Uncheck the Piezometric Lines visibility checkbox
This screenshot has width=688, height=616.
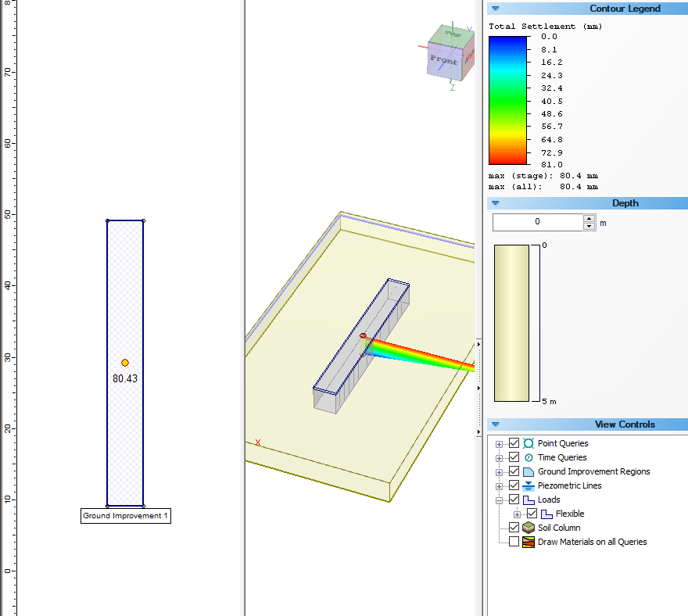point(514,485)
